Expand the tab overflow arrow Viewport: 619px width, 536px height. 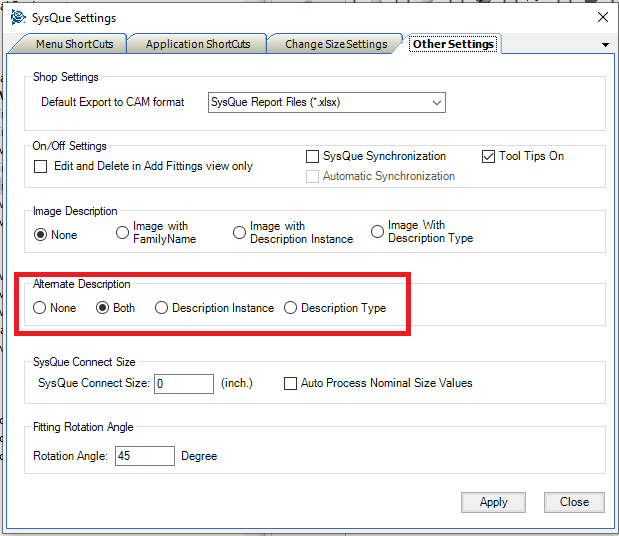coord(605,45)
